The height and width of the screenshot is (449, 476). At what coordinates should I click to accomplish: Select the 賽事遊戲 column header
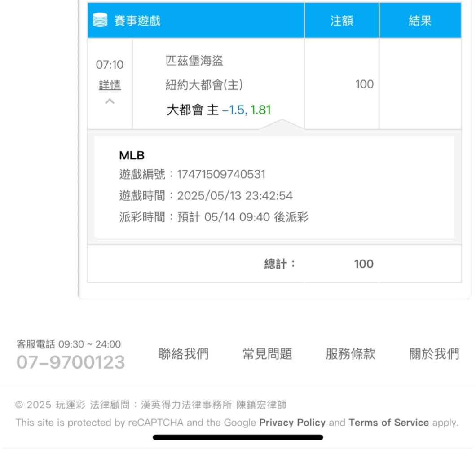[x=196, y=20]
